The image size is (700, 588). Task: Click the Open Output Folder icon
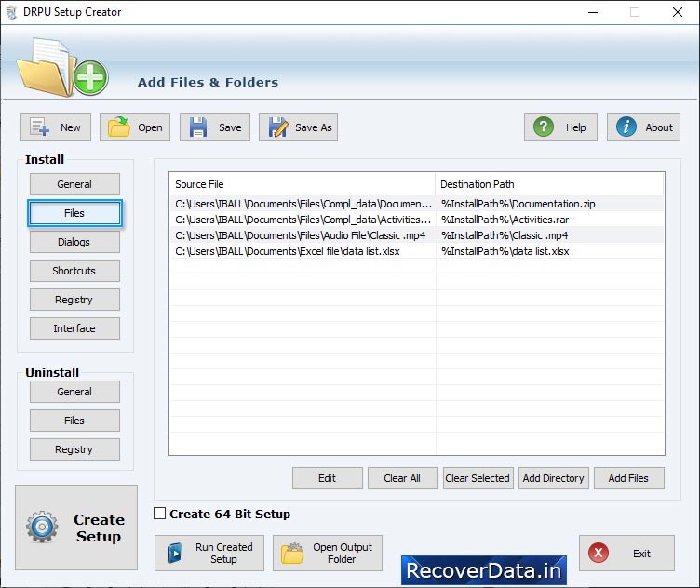[x=292, y=554]
